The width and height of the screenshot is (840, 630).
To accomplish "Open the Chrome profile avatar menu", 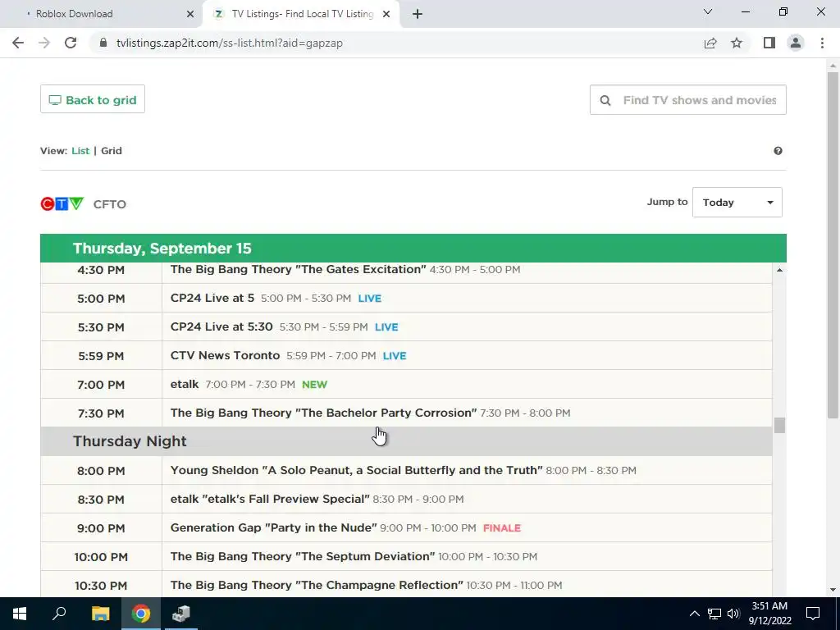I will tap(796, 43).
